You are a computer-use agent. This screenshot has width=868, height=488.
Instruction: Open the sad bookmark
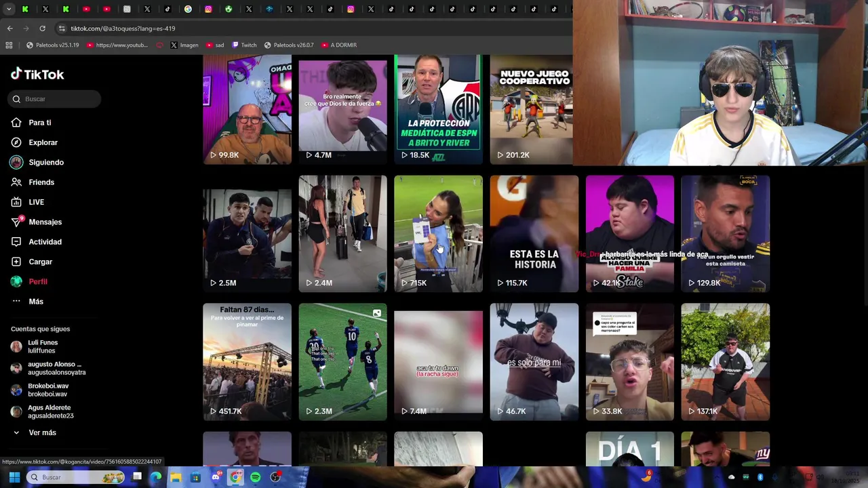click(215, 45)
